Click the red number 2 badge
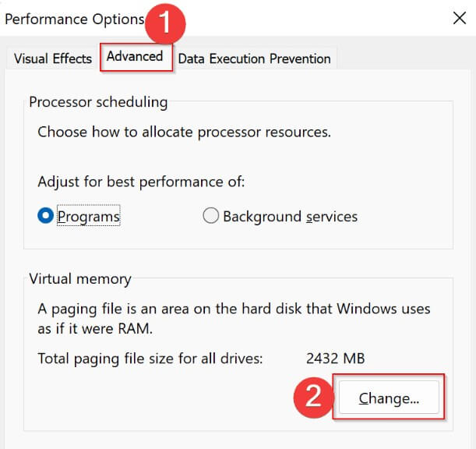This screenshot has height=449, width=476. [x=312, y=397]
